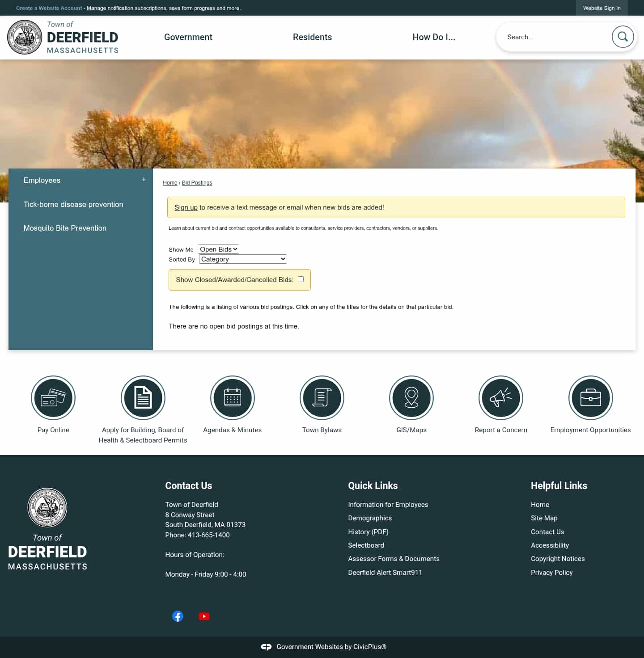644x658 pixels.
Task: Open the History (PDF) quick link
Action: coord(368,532)
